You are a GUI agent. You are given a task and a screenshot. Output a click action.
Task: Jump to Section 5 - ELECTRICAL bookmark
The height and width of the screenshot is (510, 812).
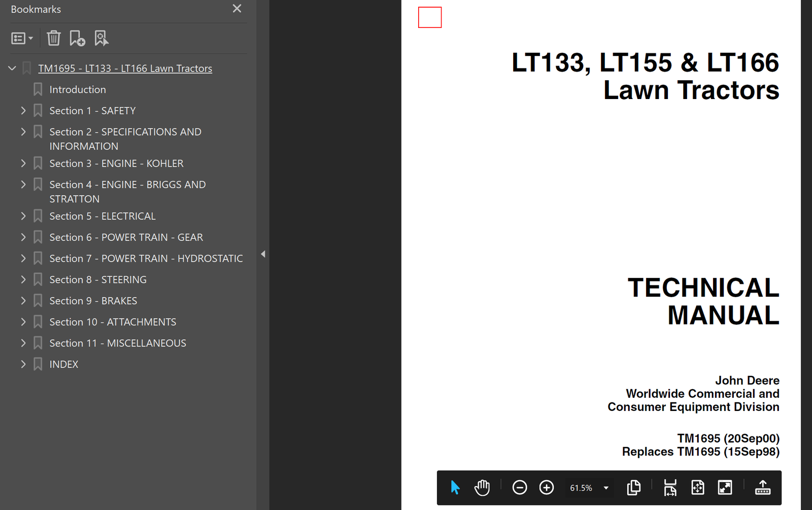tap(103, 216)
